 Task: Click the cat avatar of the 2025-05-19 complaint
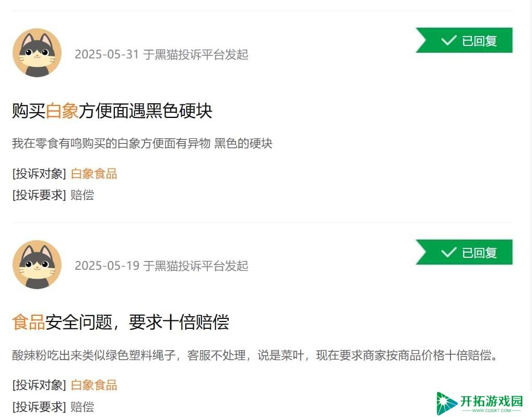(37, 265)
